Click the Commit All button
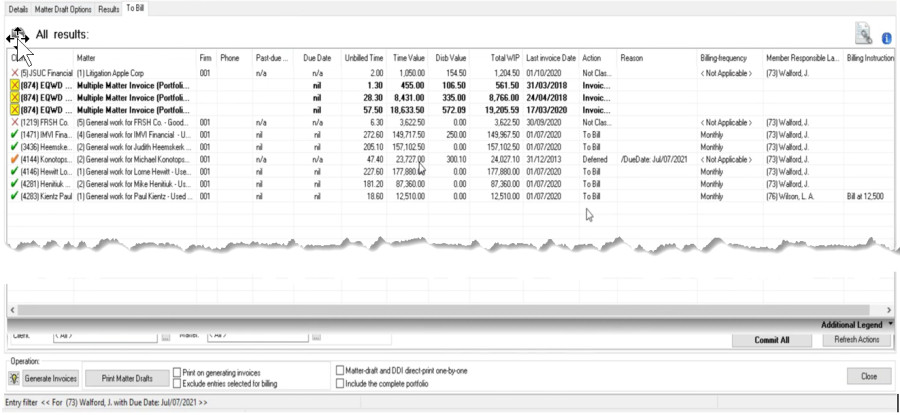 click(x=771, y=340)
